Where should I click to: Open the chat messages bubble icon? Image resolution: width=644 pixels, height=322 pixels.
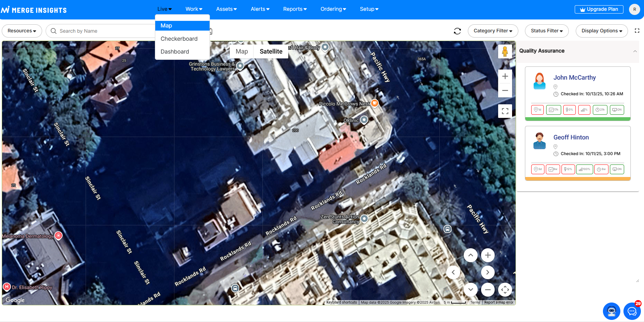pos(632,311)
